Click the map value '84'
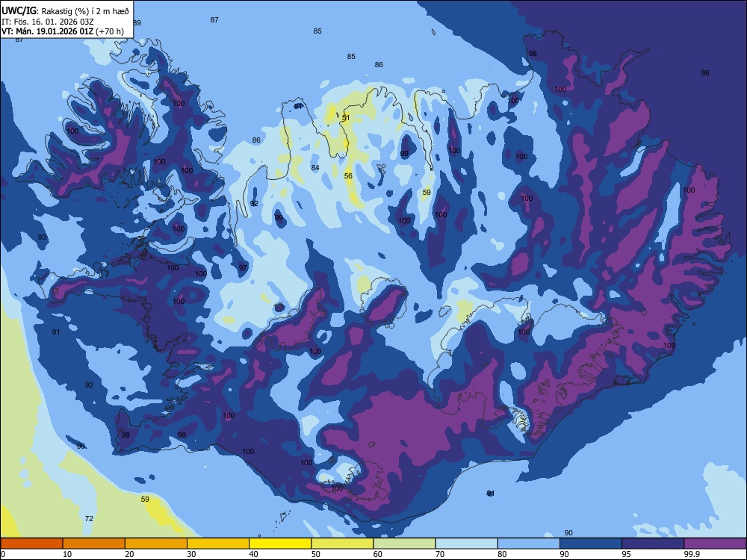 [315, 167]
